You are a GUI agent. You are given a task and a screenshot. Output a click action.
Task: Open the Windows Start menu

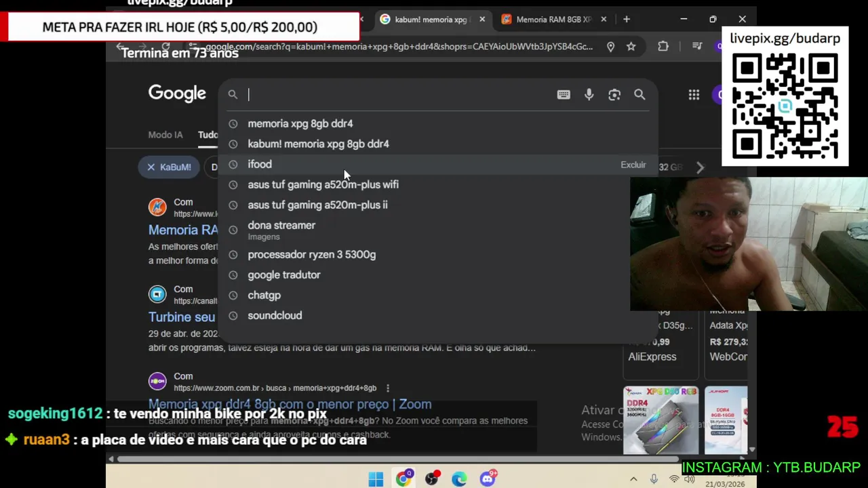[376, 479]
